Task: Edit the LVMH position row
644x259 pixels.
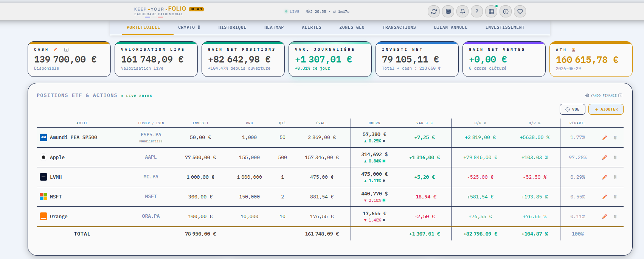Action: (x=605, y=177)
